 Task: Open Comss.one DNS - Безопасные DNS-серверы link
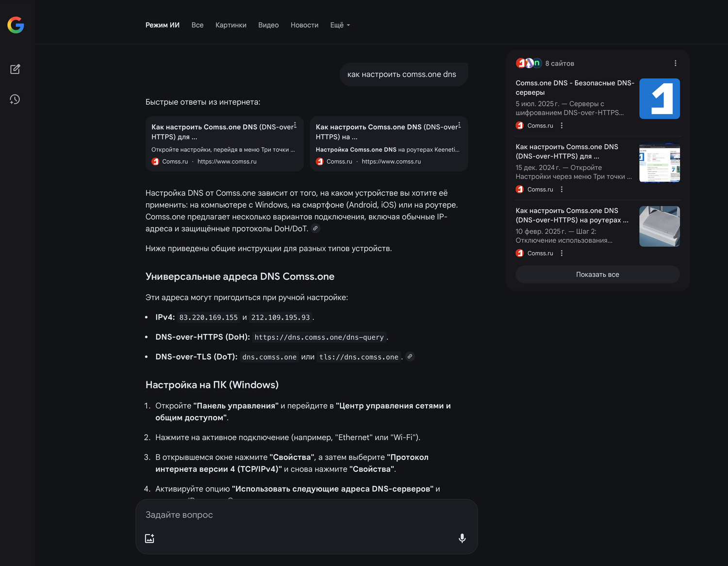[x=575, y=87]
